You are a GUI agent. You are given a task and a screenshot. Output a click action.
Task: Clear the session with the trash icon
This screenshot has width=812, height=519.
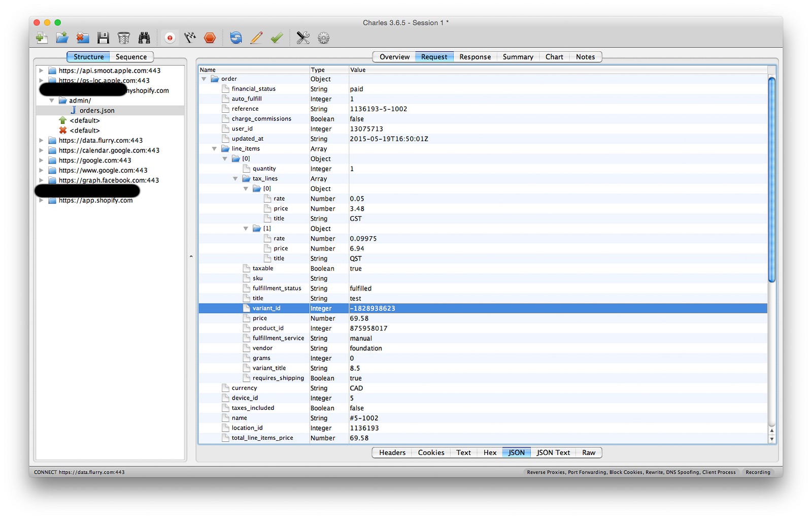click(123, 38)
